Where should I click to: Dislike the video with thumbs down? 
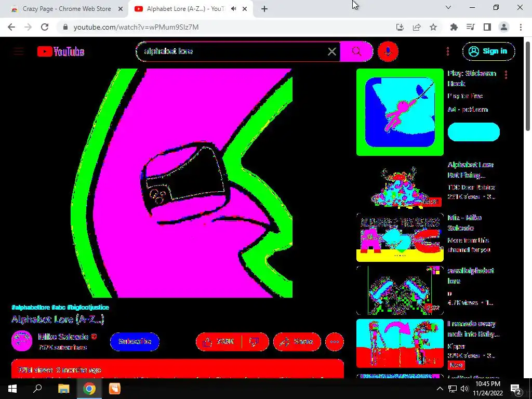255,342
